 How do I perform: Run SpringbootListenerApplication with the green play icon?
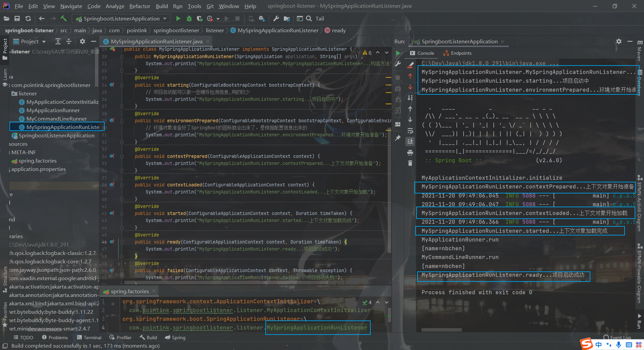(178, 19)
